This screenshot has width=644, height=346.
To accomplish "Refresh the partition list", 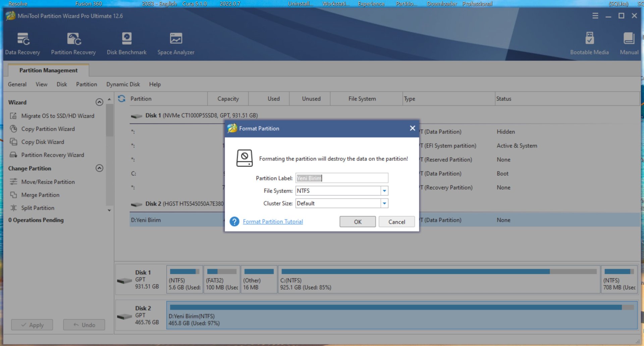I will pyautogui.click(x=121, y=99).
